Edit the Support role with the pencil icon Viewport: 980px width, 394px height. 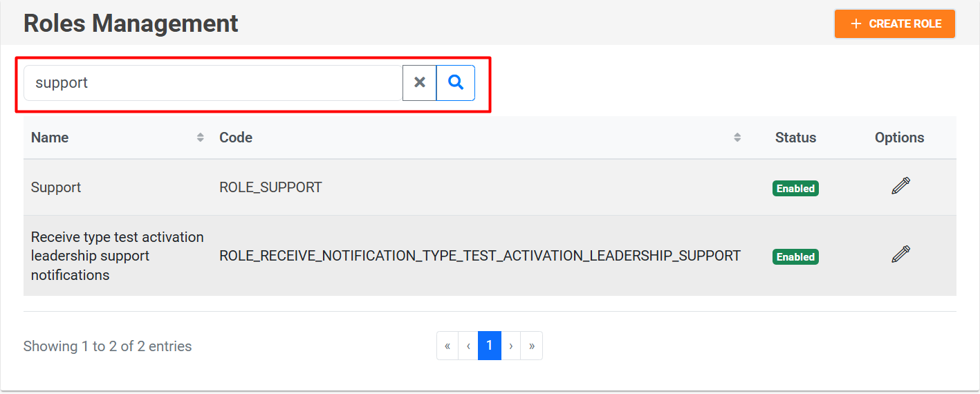pyautogui.click(x=900, y=186)
